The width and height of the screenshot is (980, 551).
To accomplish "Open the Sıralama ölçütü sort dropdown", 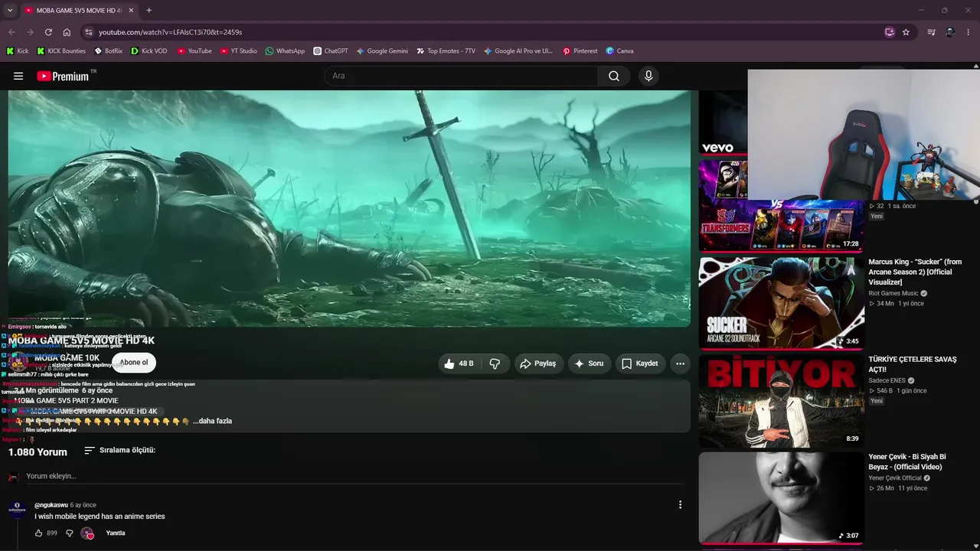I will click(119, 450).
